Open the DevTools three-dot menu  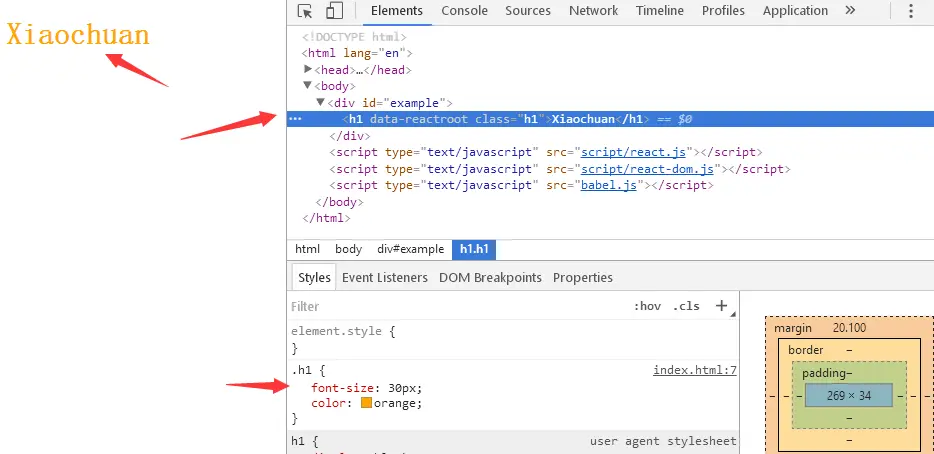point(911,11)
